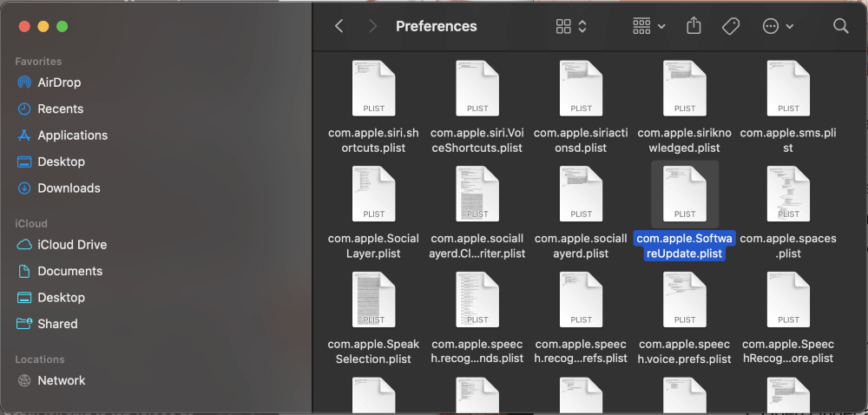Close the Finder window with red button
868x415 pixels.
[24, 26]
